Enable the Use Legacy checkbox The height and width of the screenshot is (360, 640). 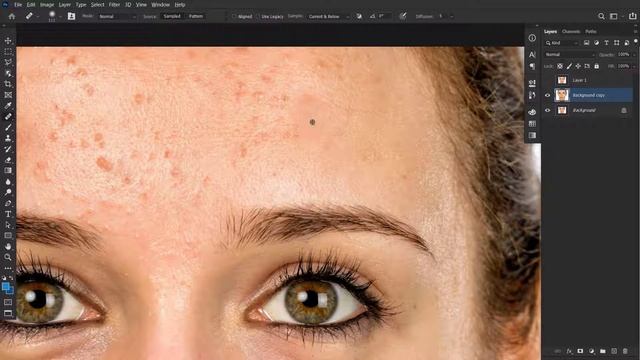tap(258, 17)
